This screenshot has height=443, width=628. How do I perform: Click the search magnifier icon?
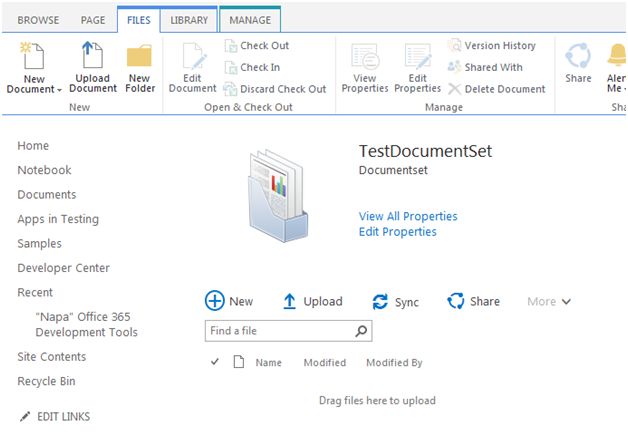click(361, 331)
